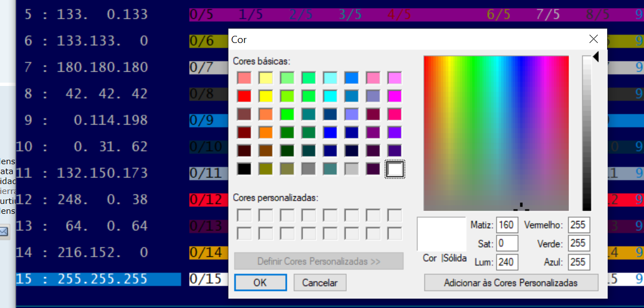Click the Verde value field
The height and width of the screenshot is (308, 644).
pyautogui.click(x=579, y=244)
